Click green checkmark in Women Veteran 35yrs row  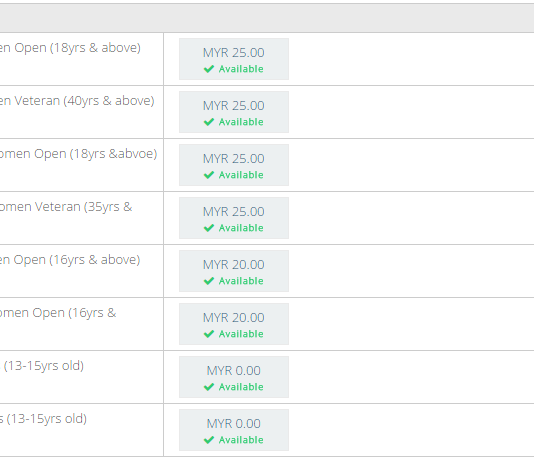coord(209,228)
